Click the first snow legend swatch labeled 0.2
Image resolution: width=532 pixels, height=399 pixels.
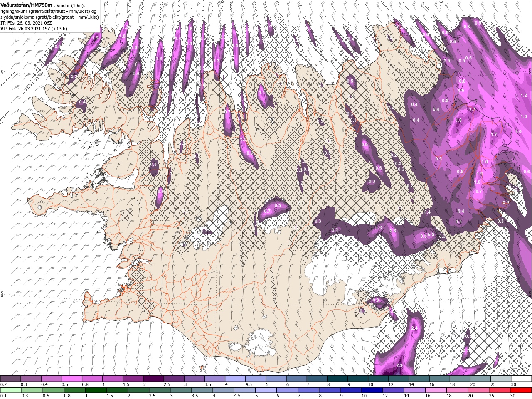(x=10, y=379)
